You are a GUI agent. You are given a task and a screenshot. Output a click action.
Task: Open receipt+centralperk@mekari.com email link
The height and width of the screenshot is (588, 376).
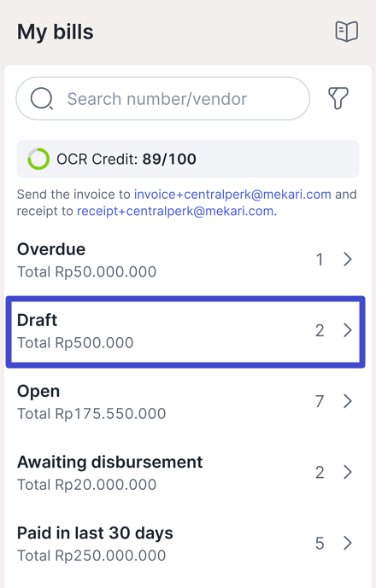pyautogui.click(x=177, y=211)
